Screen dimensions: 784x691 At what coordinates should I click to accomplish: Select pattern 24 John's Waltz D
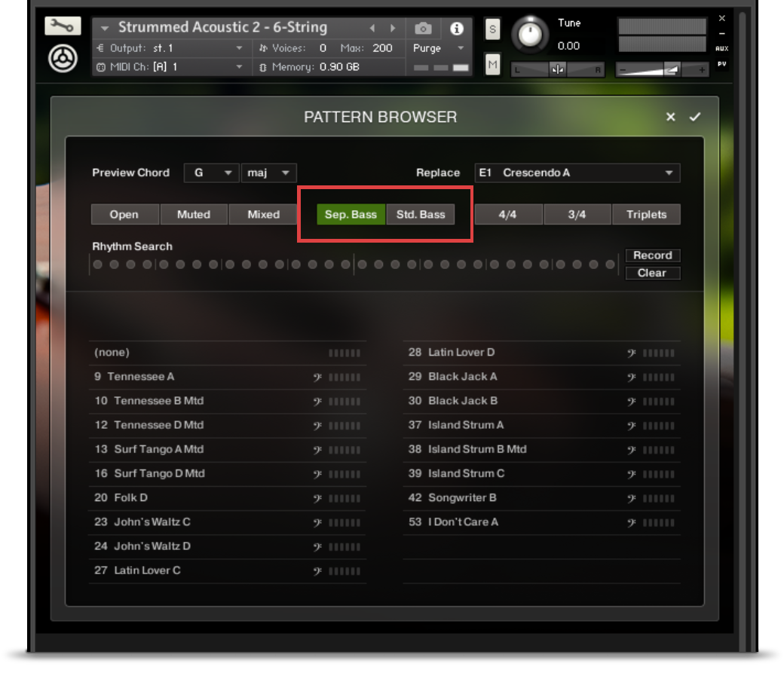click(x=228, y=546)
